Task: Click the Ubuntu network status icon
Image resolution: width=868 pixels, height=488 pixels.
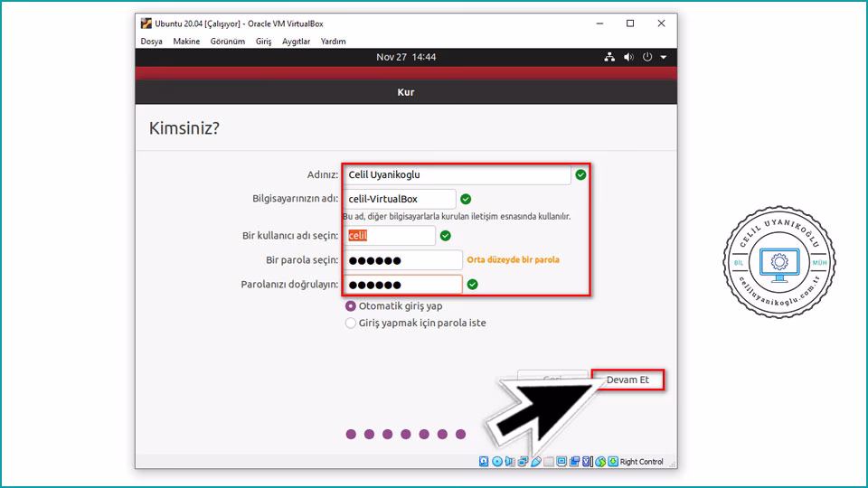Action: tap(609, 57)
